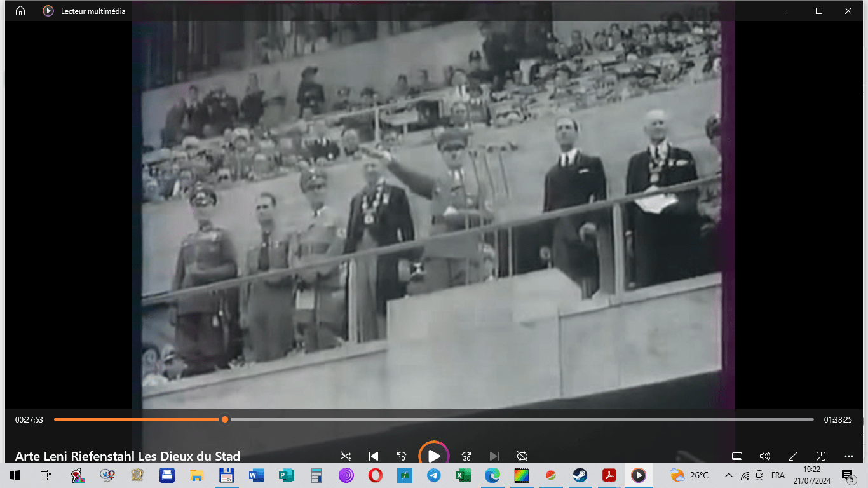Open the Windows Start menu
This screenshot has height=488, width=868.
[x=15, y=475]
